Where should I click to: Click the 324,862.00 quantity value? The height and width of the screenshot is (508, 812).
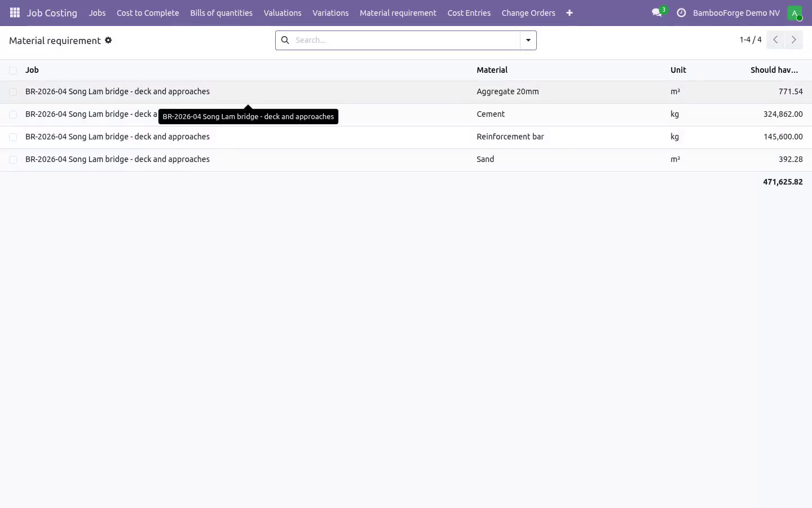pyautogui.click(x=783, y=114)
